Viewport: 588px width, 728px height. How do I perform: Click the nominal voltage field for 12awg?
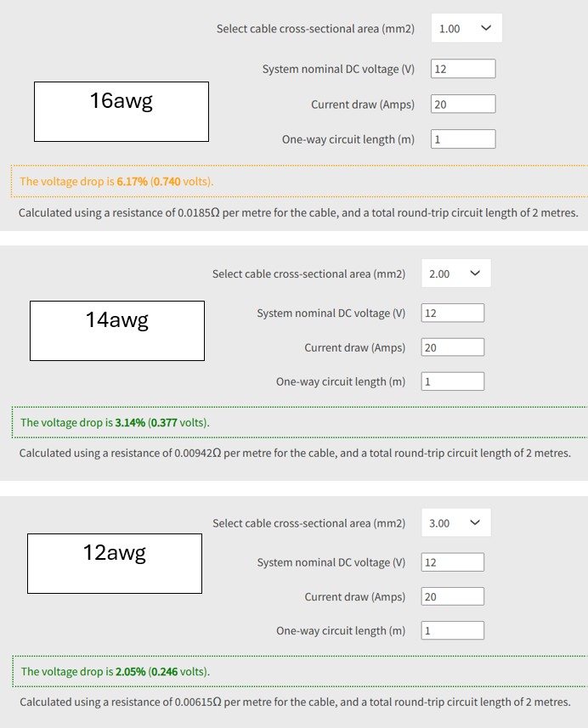(453, 562)
